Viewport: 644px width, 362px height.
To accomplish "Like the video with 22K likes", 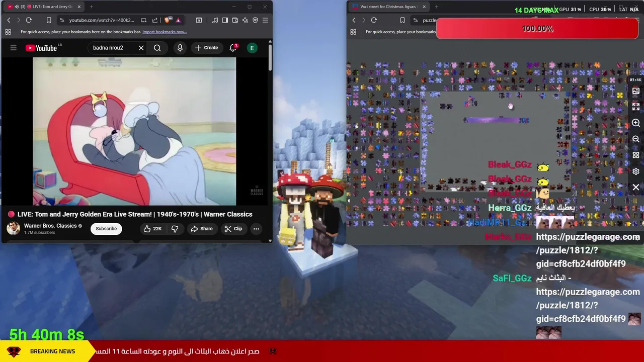I will point(152,229).
